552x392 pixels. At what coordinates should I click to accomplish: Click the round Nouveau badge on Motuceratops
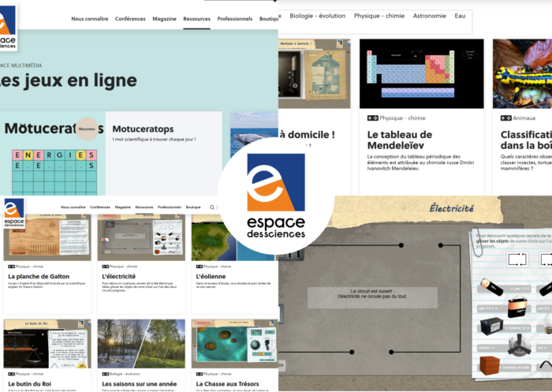87,129
